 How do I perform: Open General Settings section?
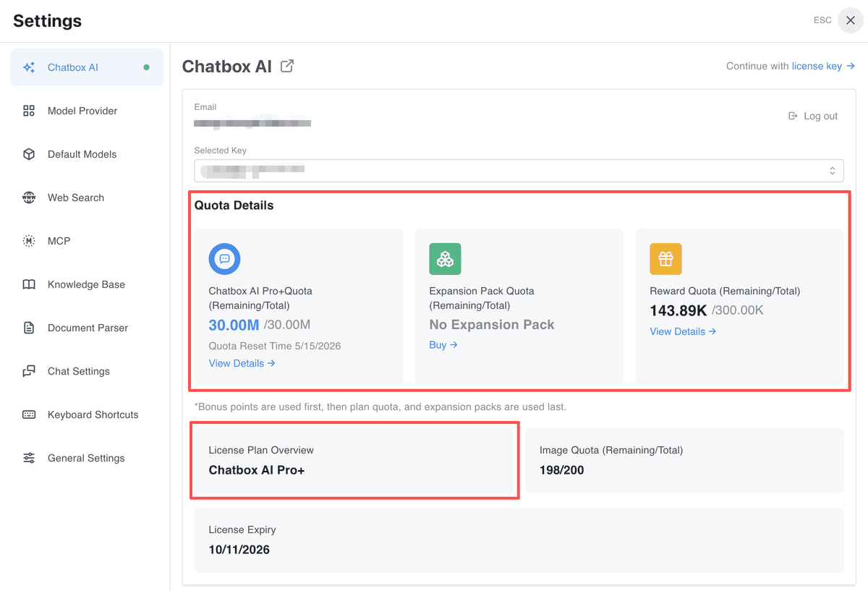(x=87, y=458)
